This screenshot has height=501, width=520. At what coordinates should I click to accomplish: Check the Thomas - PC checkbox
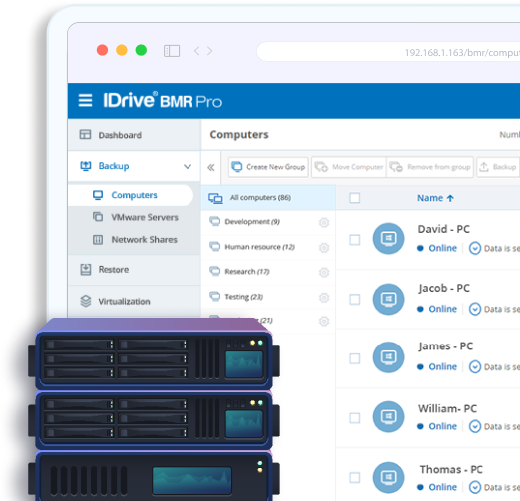tap(355, 477)
